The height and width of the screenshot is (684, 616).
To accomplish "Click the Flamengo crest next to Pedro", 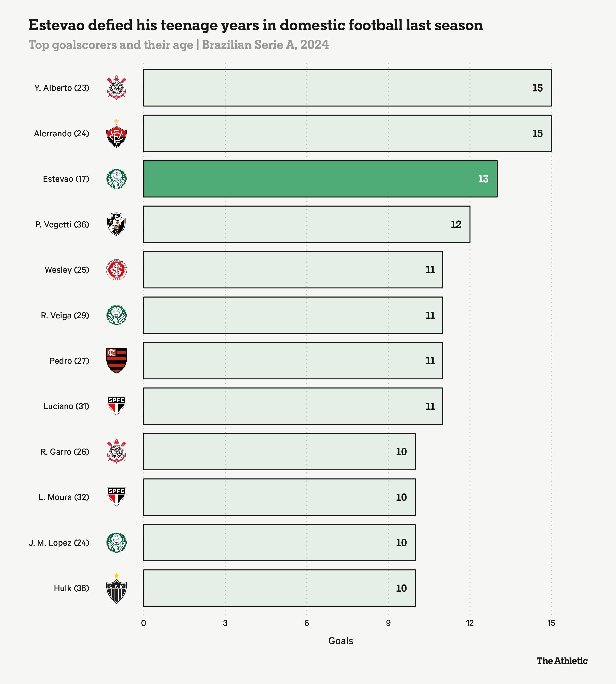I will (x=116, y=361).
